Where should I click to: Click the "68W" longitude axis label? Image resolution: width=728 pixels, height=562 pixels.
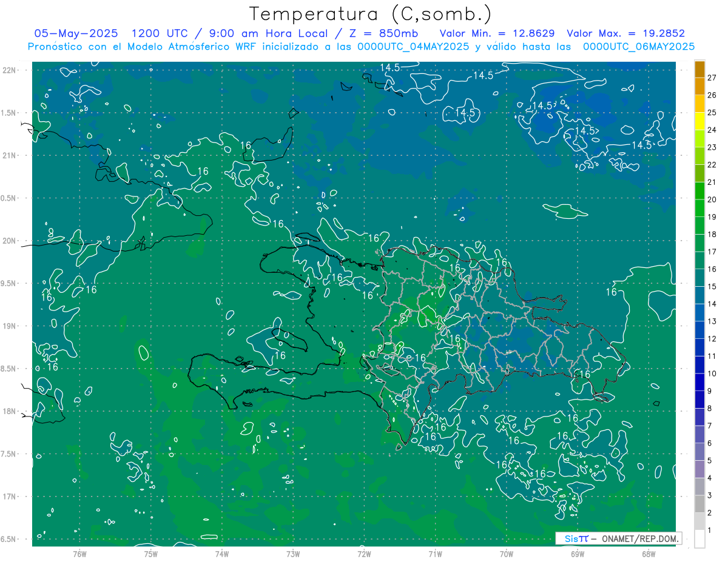tap(649, 554)
